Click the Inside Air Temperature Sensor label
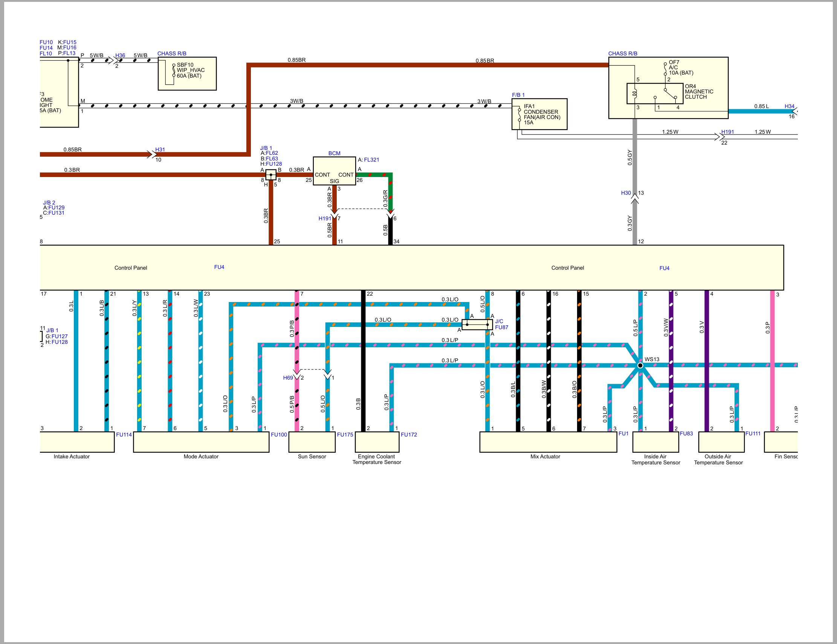The width and height of the screenshot is (837, 644). click(x=656, y=460)
